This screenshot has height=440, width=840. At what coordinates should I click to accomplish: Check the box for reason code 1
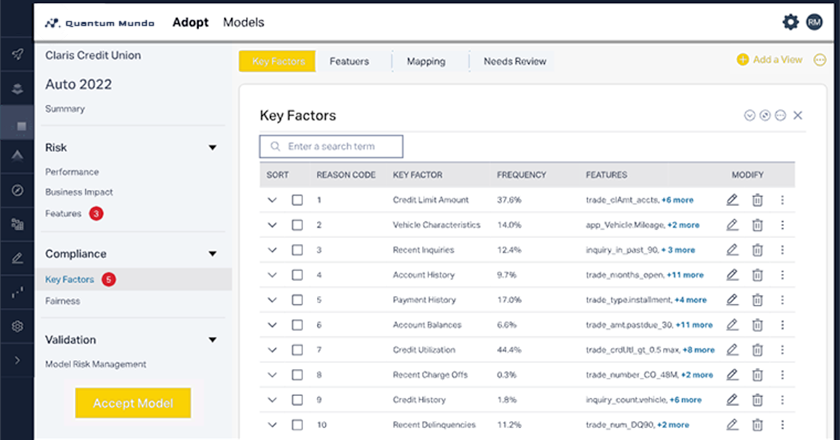pyautogui.click(x=298, y=200)
